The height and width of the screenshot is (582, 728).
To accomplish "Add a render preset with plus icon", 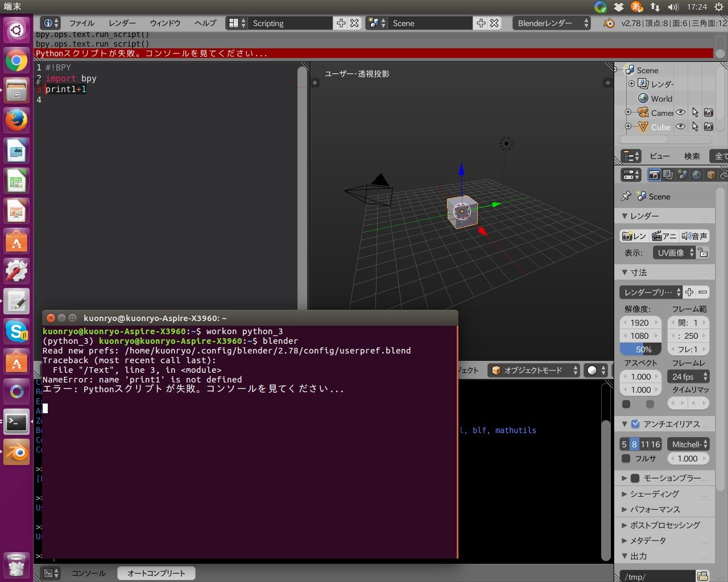I will pos(689,292).
